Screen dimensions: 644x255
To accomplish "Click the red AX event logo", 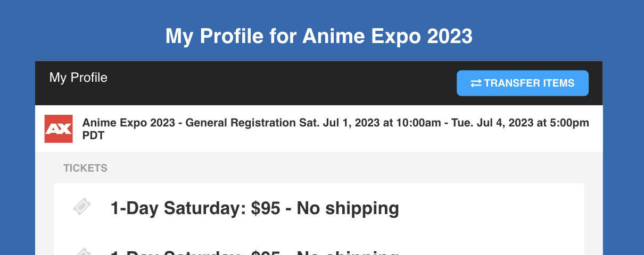I will point(58,129).
